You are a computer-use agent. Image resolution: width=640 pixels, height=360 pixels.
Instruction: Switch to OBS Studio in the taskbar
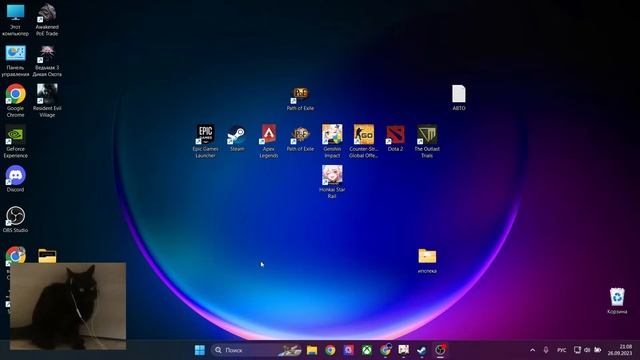tap(440, 350)
